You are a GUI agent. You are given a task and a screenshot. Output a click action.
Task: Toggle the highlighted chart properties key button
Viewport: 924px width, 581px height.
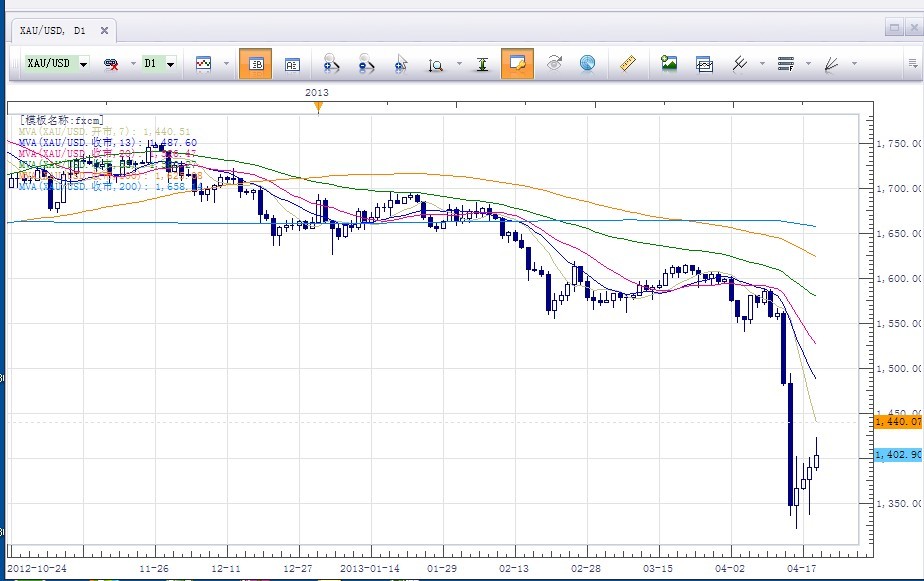(x=517, y=64)
